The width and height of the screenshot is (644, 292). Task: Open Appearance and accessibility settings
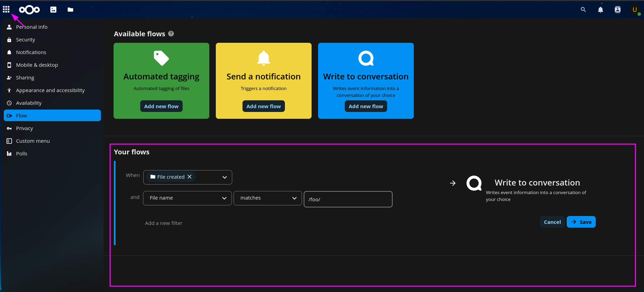[x=50, y=90]
